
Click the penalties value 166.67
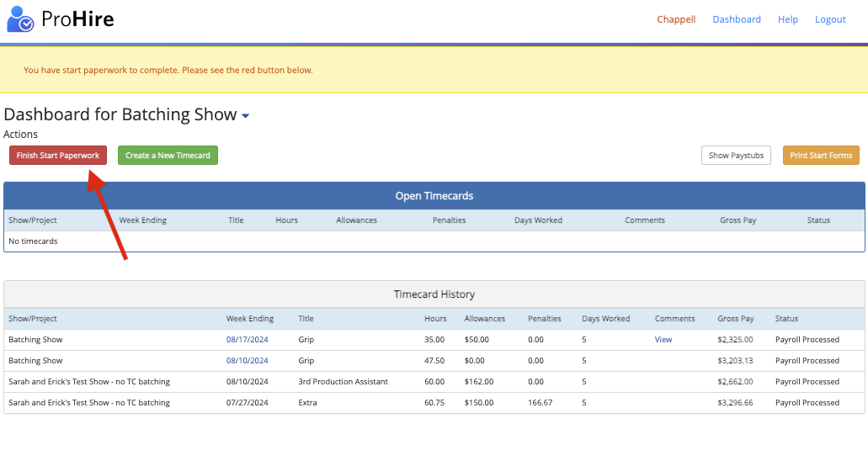541,402
